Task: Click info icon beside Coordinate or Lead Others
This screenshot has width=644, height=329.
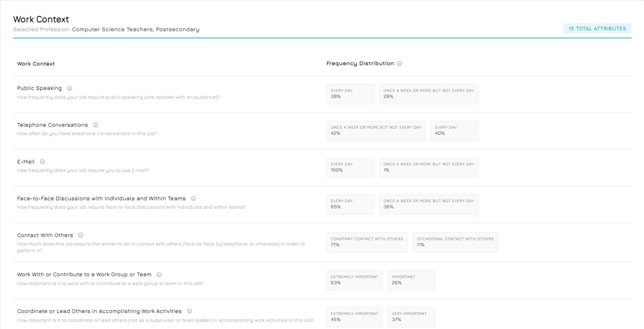Action: coord(189,311)
